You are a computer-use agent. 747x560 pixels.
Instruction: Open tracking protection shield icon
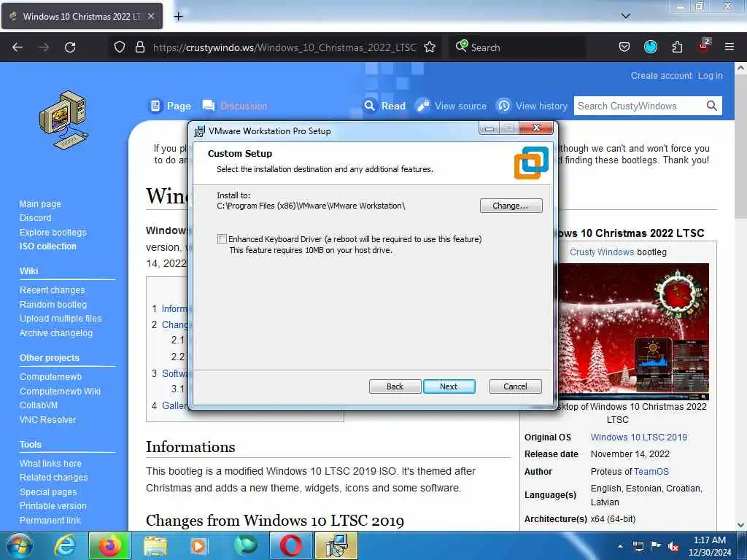(120, 47)
